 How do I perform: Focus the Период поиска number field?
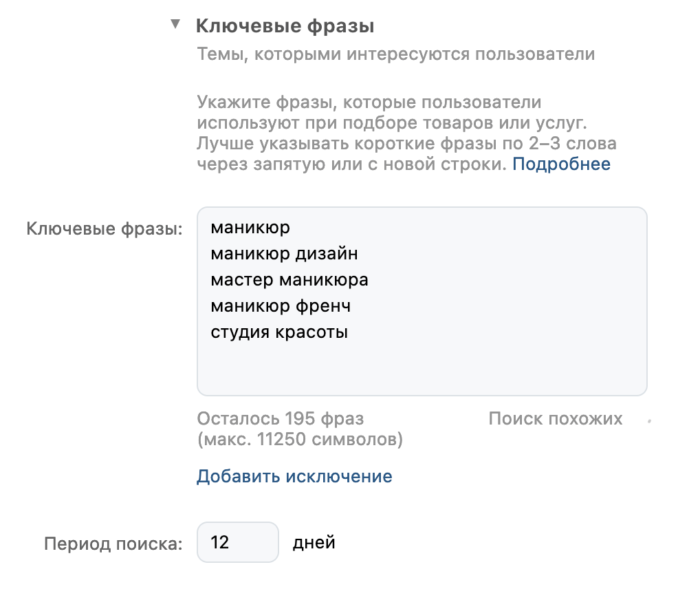(238, 542)
